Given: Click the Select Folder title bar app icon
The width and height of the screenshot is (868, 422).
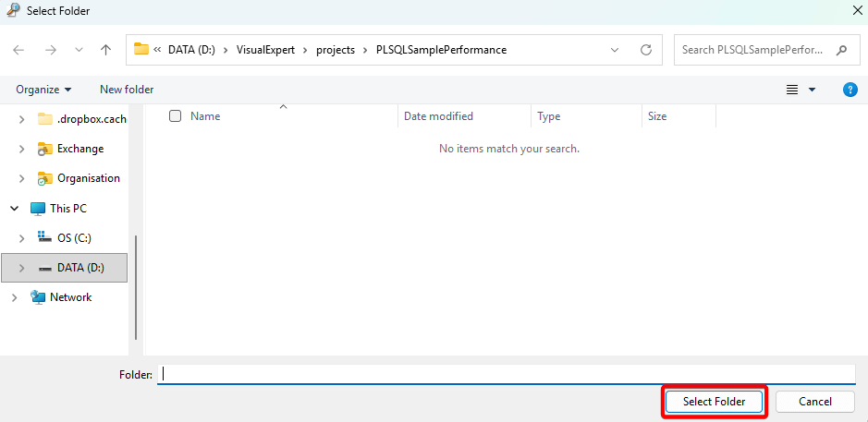Looking at the screenshot, I should click(13, 10).
